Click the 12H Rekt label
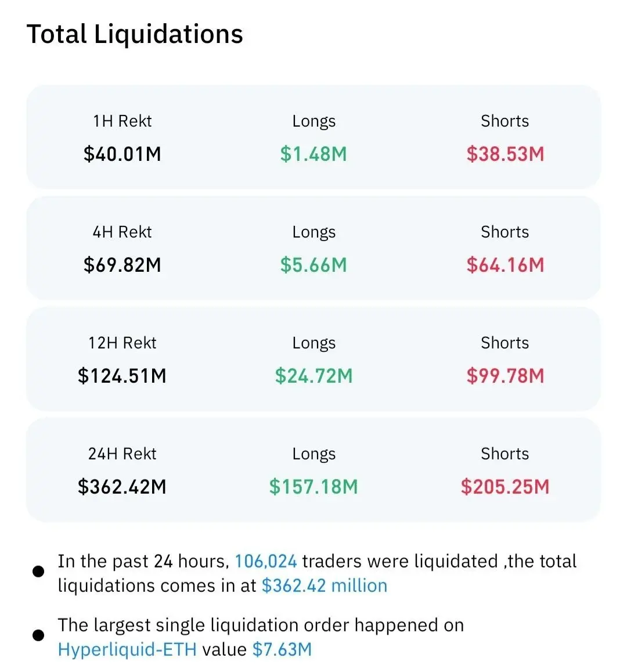Image resolution: width=627 pixels, height=672 pixels. tap(122, 343)
